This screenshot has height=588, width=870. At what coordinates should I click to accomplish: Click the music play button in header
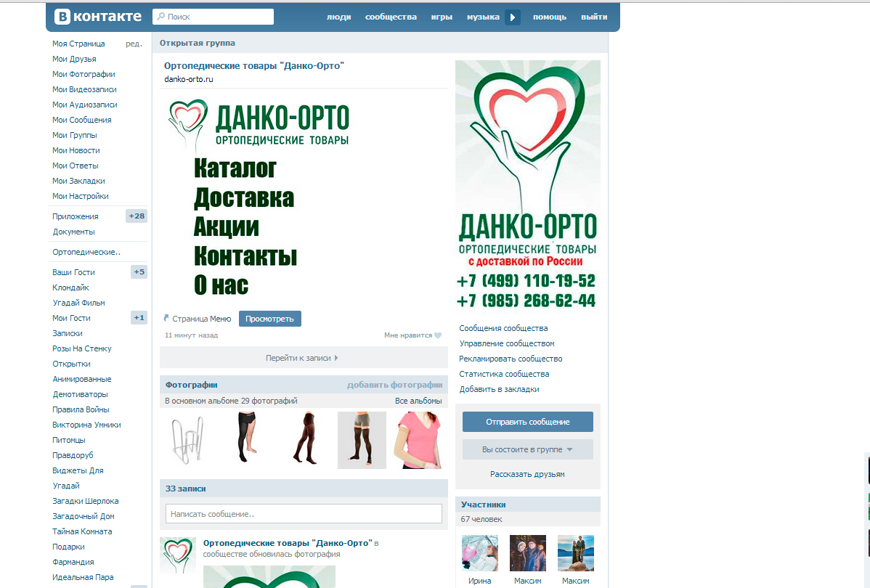coord(513,17)
